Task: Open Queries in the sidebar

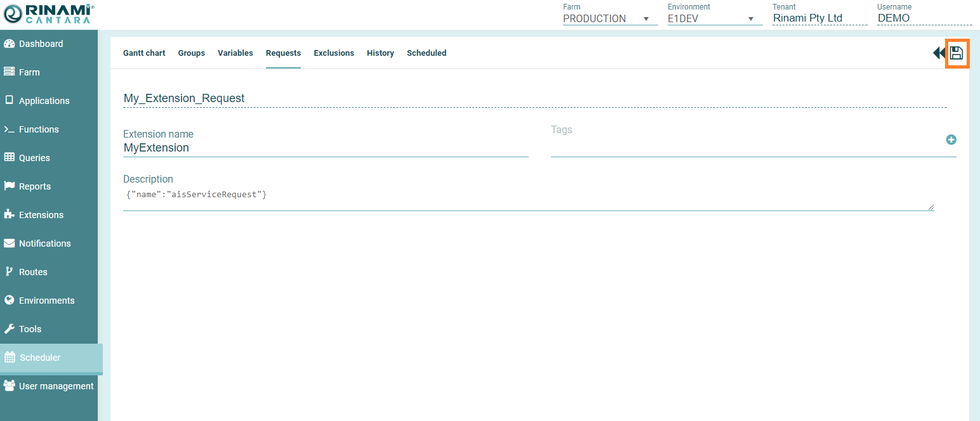Action: tap(34, 158)
